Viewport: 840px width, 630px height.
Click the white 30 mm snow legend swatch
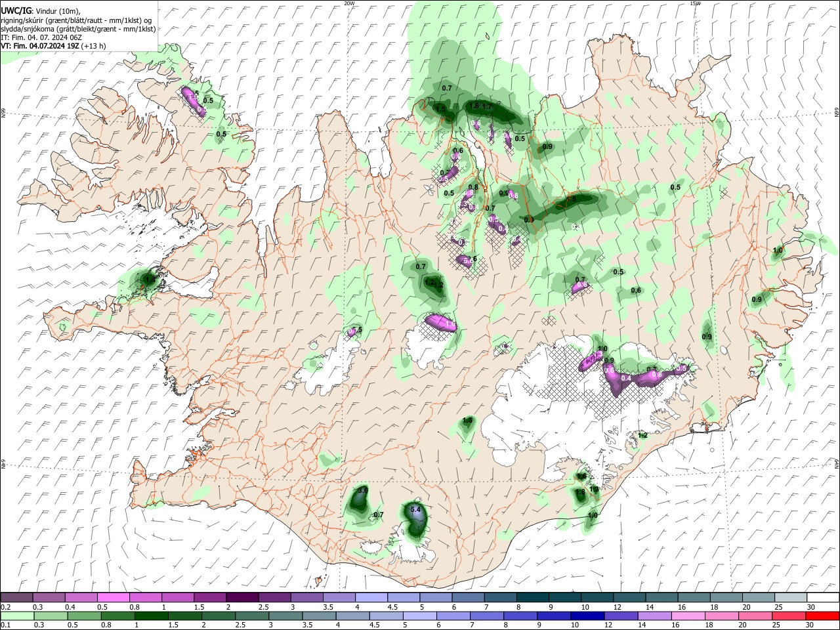823,598
